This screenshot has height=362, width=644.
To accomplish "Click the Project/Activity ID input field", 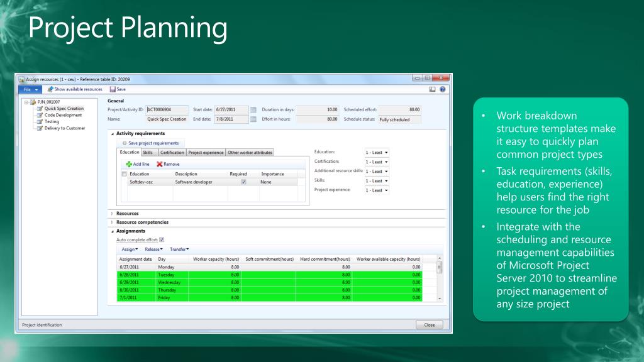I will coord(167,109).
